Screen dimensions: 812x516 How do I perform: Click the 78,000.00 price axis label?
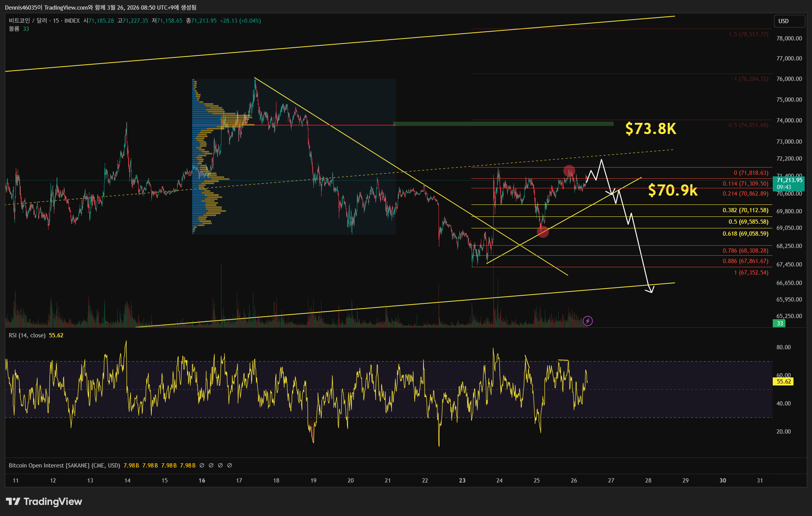coord(789,39)
